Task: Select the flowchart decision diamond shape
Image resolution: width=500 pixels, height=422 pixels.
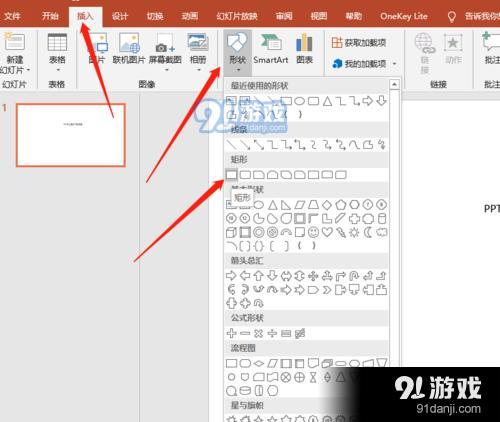Action: 259,363
